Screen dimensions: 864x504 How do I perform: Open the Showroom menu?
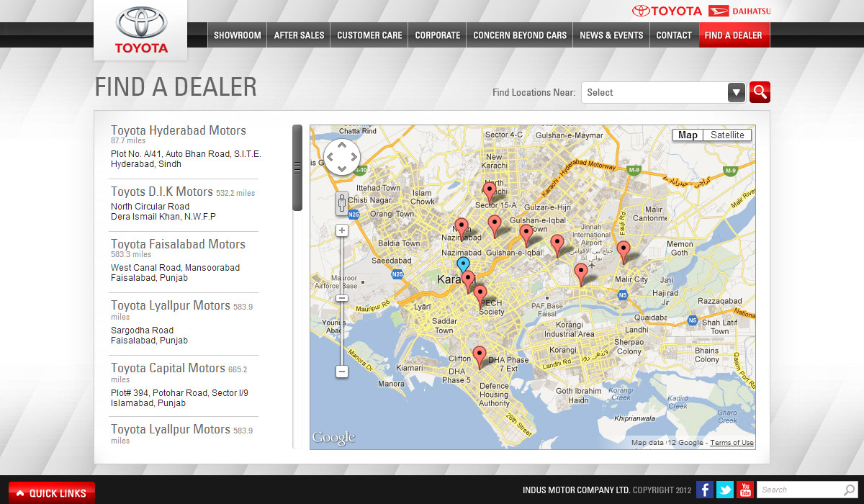[x=237, y=35]
